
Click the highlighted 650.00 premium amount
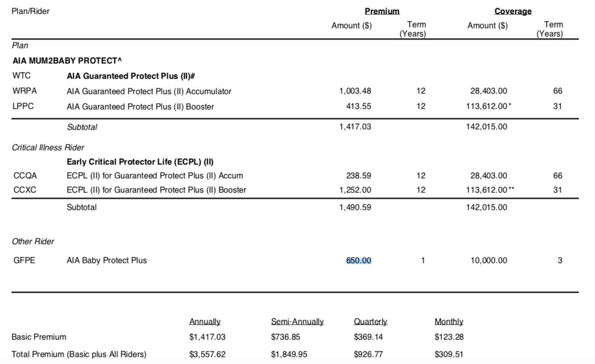(x=358, y=260)
